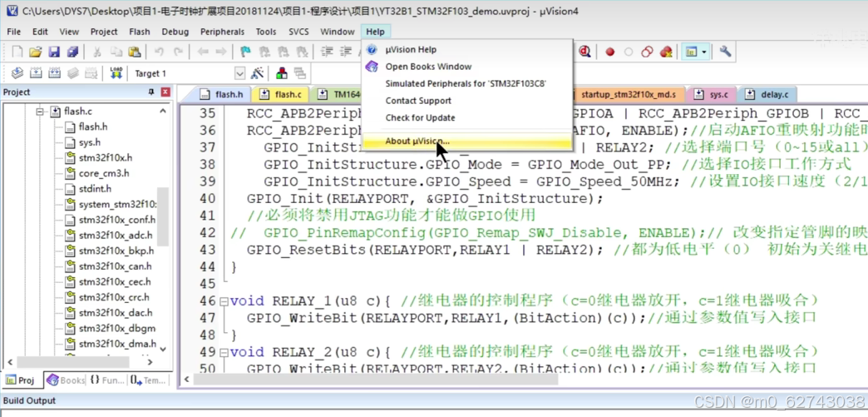868x417 pixels.
Task: Select stm32f10x_can.h in project tree
Action: (x=115, y=266)
